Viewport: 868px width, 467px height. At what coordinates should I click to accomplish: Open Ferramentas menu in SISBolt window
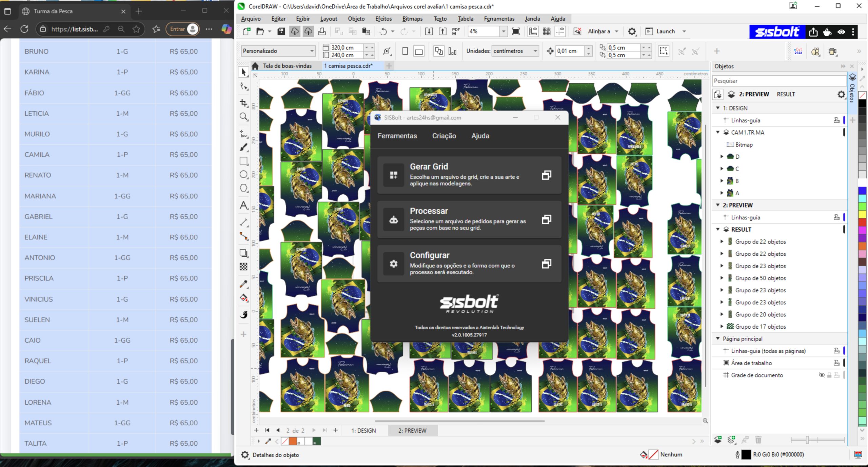point(397,136)
